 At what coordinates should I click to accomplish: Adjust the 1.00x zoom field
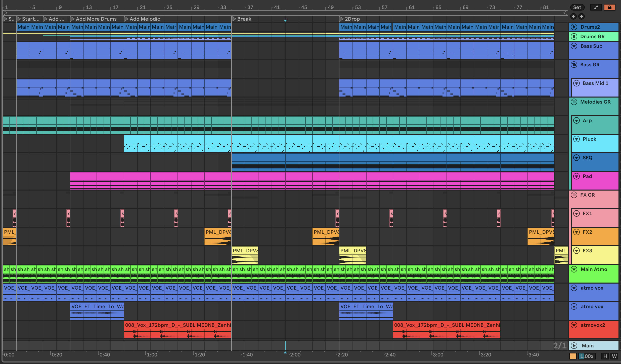click(x=587, y=356)
